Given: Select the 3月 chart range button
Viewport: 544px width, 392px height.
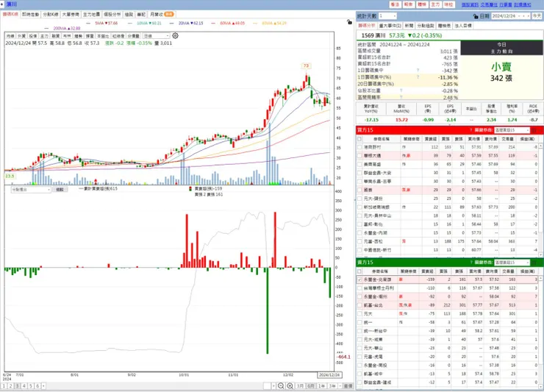Looking at the screenshot, I should pyautogui.click(x=300, y=386).
